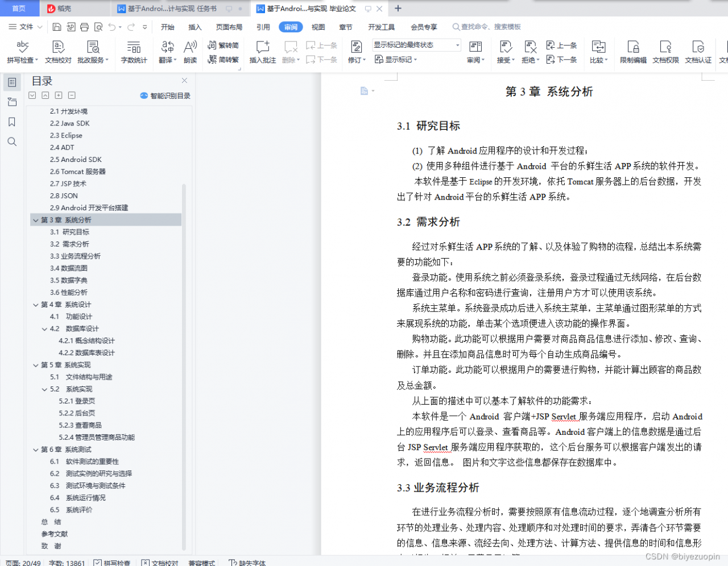Switch to the 开发工具 ribbon tab
728x566 pixels.
click(x=381, y=27)
